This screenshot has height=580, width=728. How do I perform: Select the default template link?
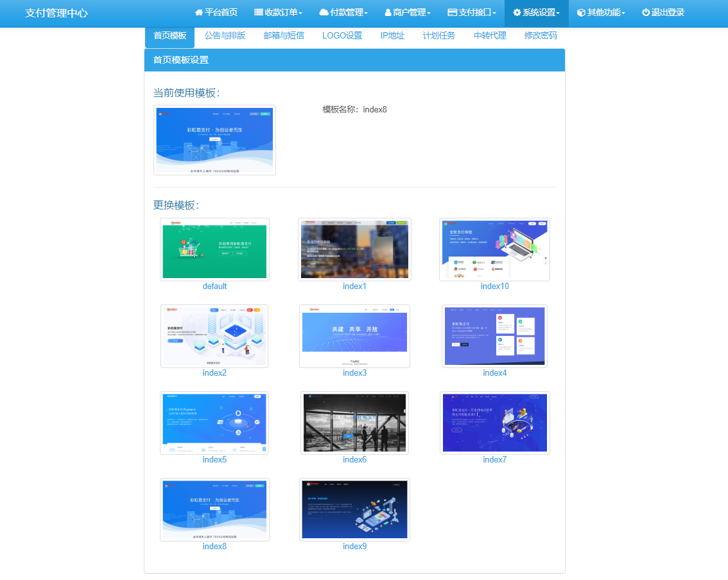214,286
